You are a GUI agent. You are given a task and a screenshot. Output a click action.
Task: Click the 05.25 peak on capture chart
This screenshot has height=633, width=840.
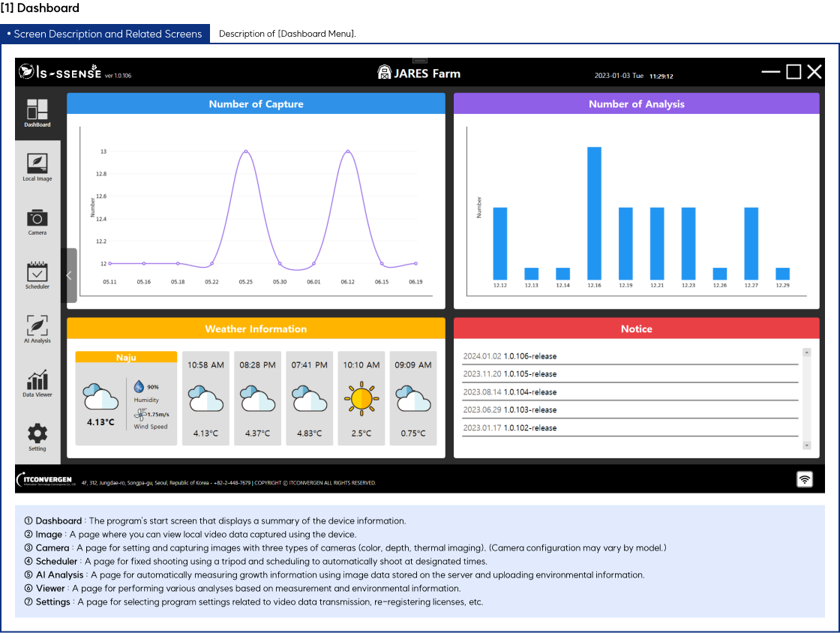pos(246,151)
